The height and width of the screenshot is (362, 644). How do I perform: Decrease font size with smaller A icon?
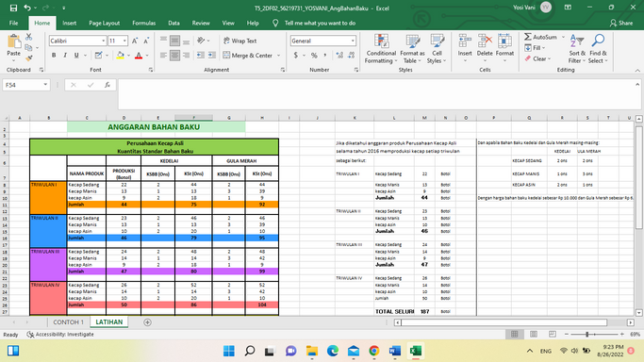coord(146,41)
